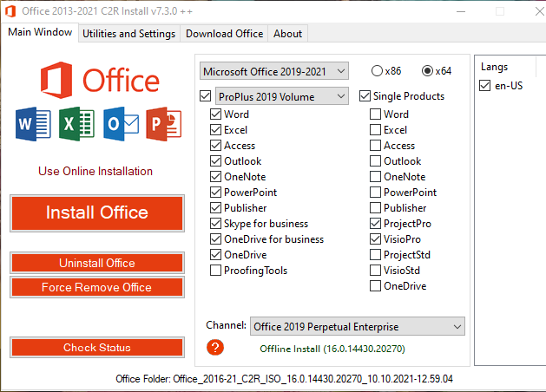Uncheck OneNote in the ProPlus suite list
This screenshot has height=392, width=546.
[216, 177]
